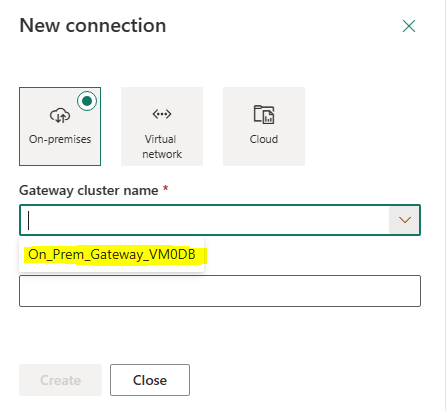
Task: Click the Virtual network text label
Action: pos(162,147)
